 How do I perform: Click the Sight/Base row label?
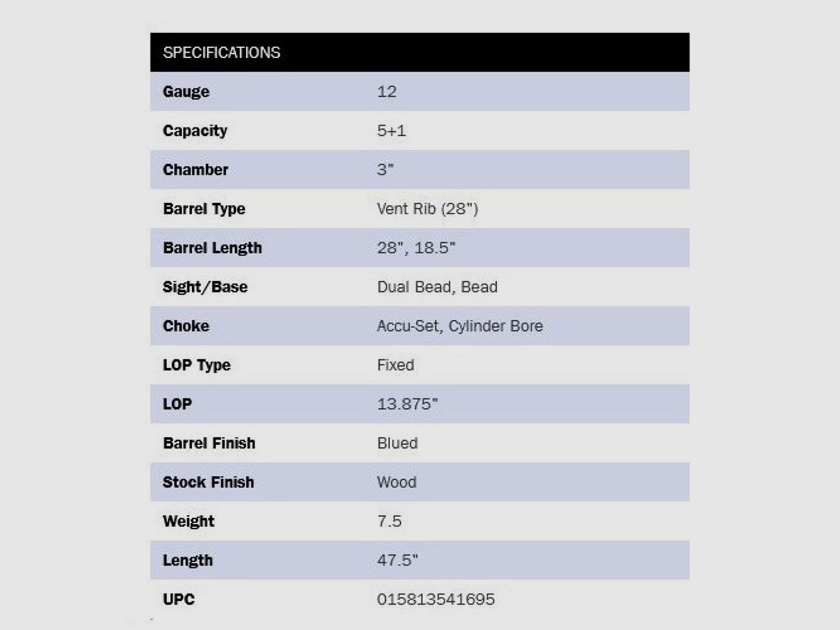click(x=205, y=287)
